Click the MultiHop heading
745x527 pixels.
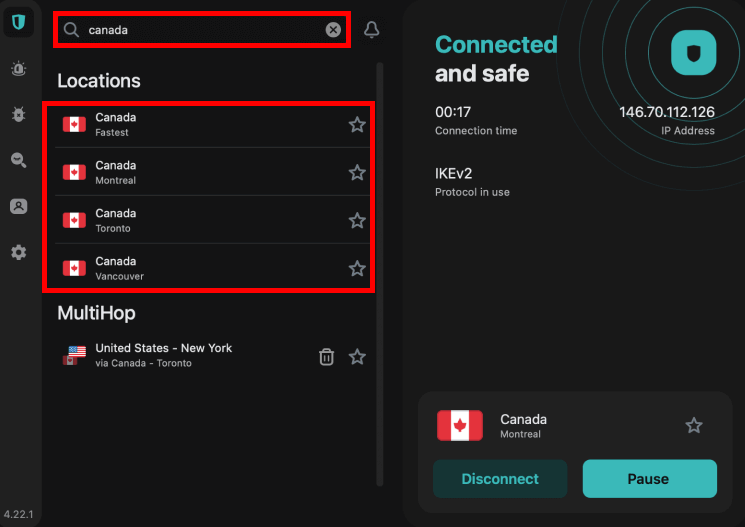[x=96, y=313]
